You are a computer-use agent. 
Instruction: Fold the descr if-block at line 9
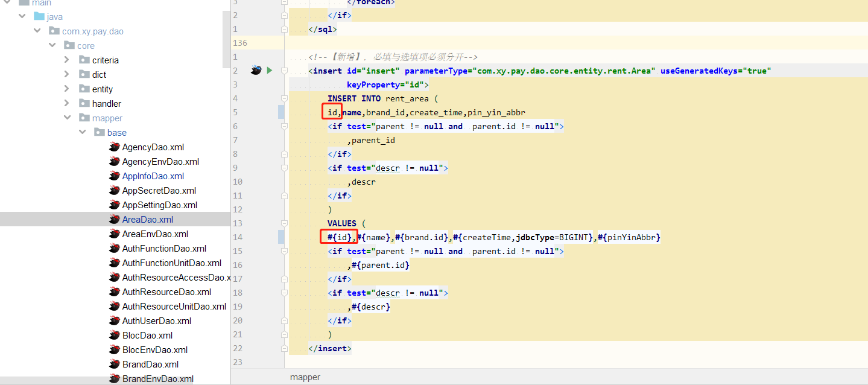pyautogui.click(x=284, y=168)
